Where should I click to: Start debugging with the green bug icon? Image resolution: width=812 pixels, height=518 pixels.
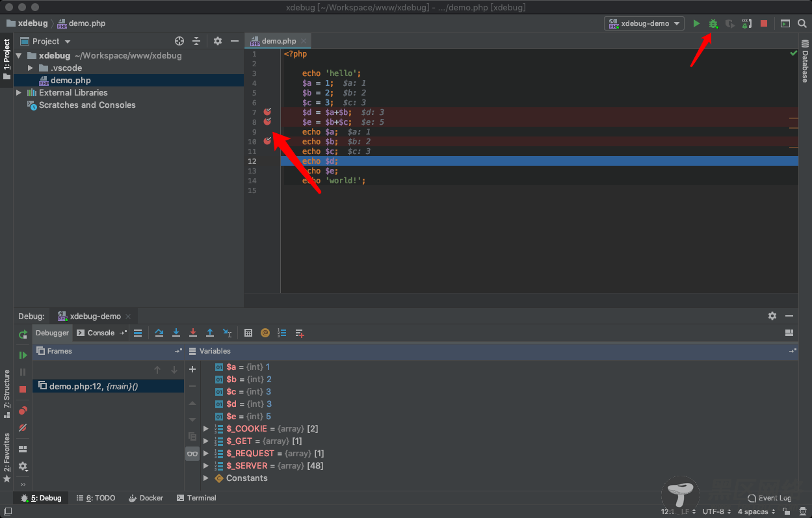click(x=713, y=23)
